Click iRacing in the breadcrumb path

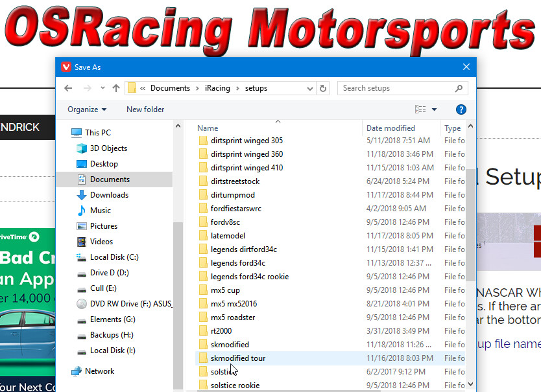[x=217, y=88]
